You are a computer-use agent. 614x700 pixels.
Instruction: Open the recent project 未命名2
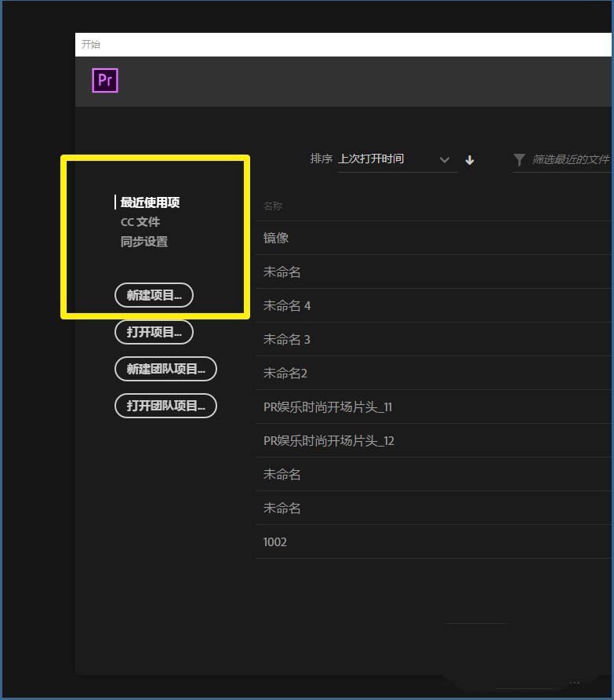pos(434,374)
